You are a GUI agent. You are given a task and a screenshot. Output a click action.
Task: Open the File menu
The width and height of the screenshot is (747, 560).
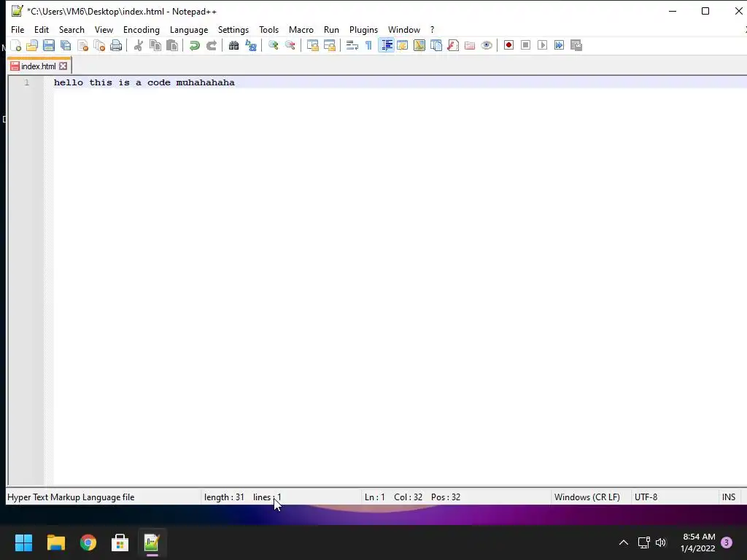pyautogui.click(x=18, y=29)
